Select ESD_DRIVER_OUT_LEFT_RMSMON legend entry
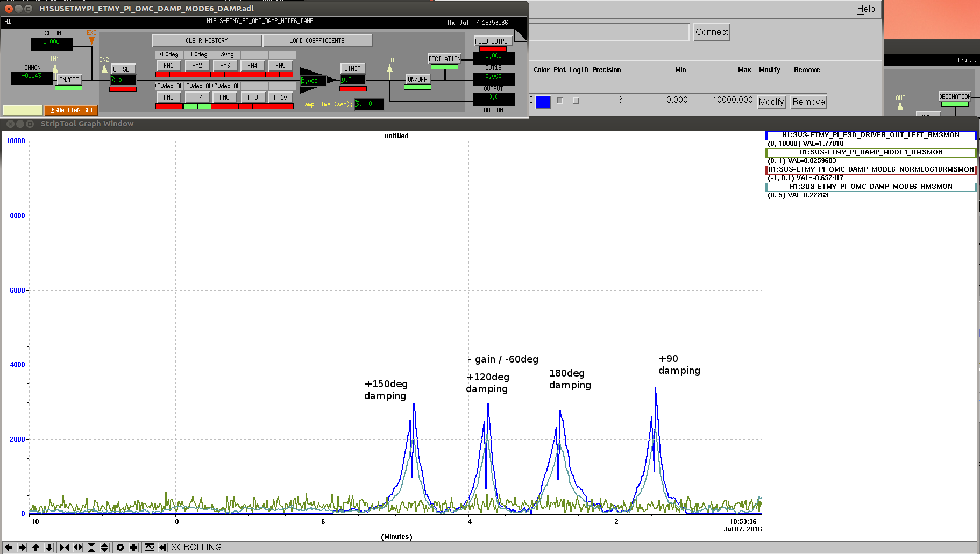Screen dimensions: 980x554 pos(871,135)
